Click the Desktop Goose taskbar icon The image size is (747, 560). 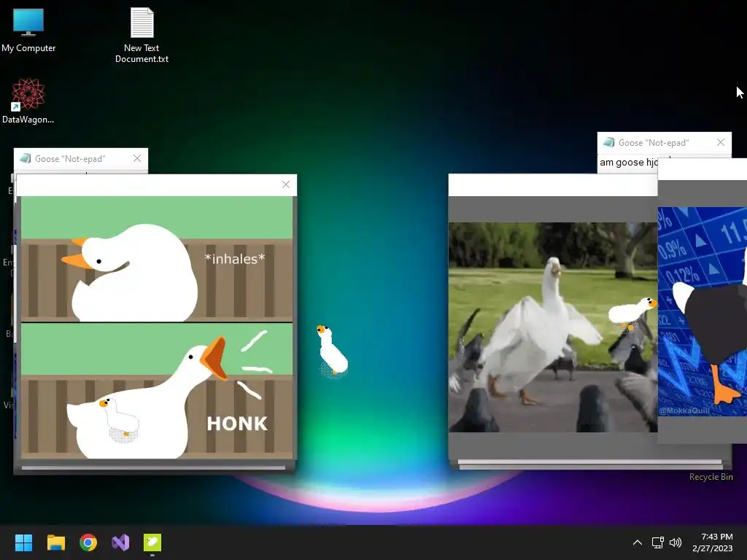tap(152, 542)
